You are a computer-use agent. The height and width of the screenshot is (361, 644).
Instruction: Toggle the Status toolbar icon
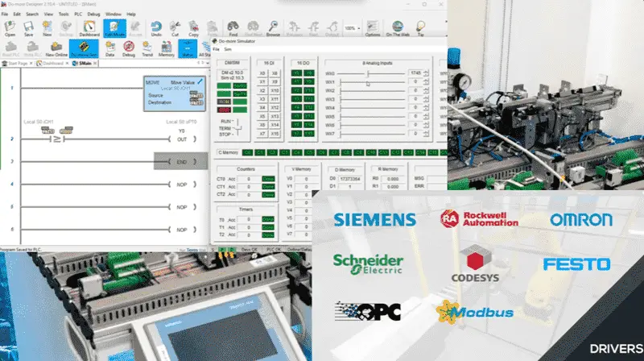pos(188,48)
